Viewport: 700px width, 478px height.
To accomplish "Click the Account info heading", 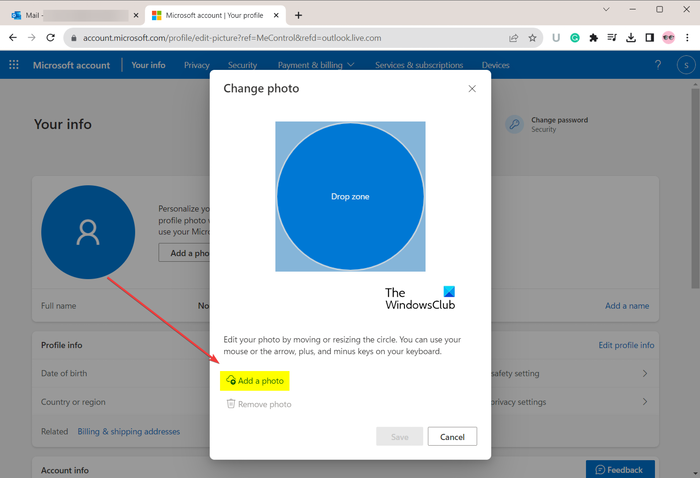I will [x=65, y=470].
